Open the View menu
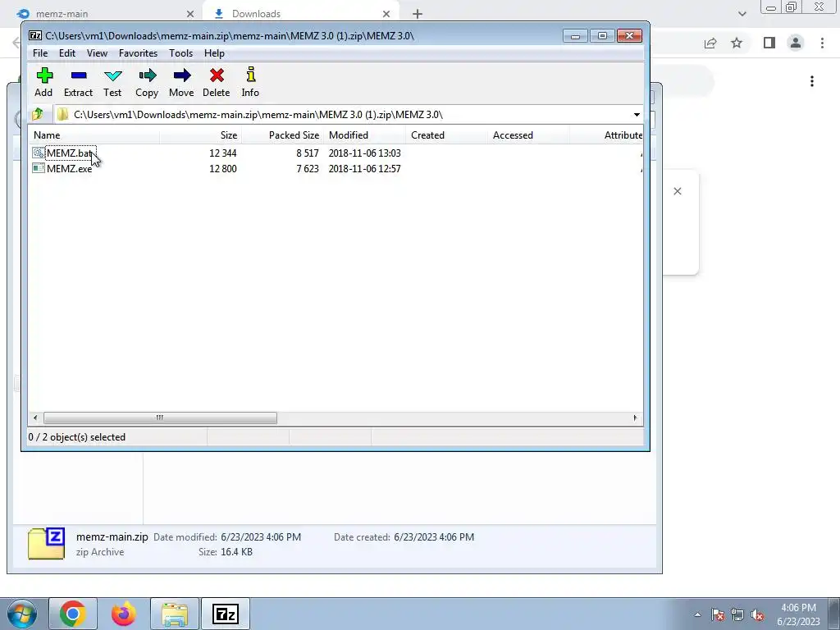This screenshot has height=630, width=840. tap(97, 53)
